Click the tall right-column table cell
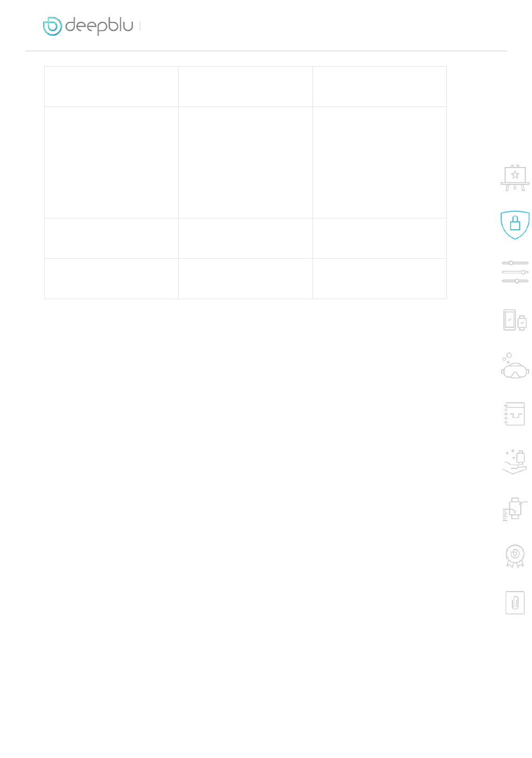Image resolution: width=532 pixels, height=758 pixels. [380, 162]
